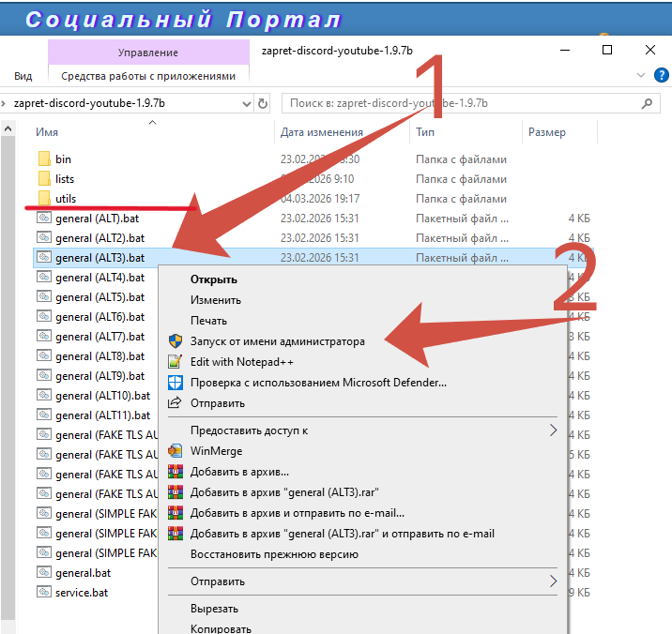Click the search magnifier icon
This screenshot has width=672, height=634.
(648, 103)
